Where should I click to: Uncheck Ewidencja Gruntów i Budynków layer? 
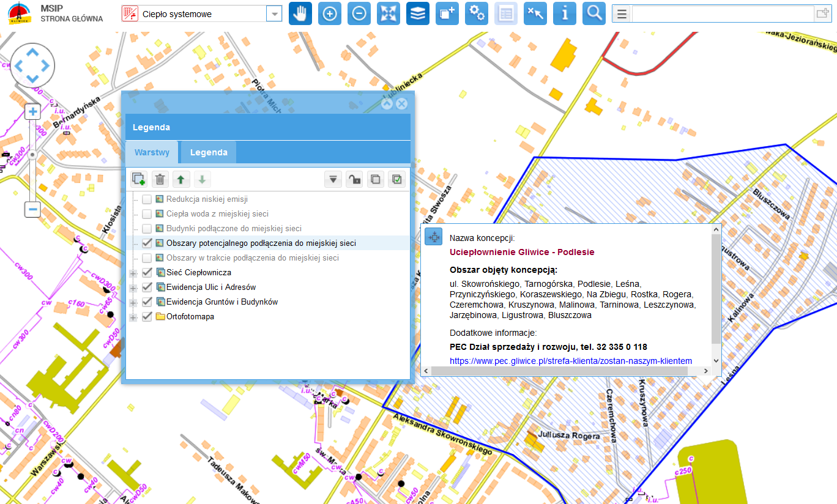147,302
